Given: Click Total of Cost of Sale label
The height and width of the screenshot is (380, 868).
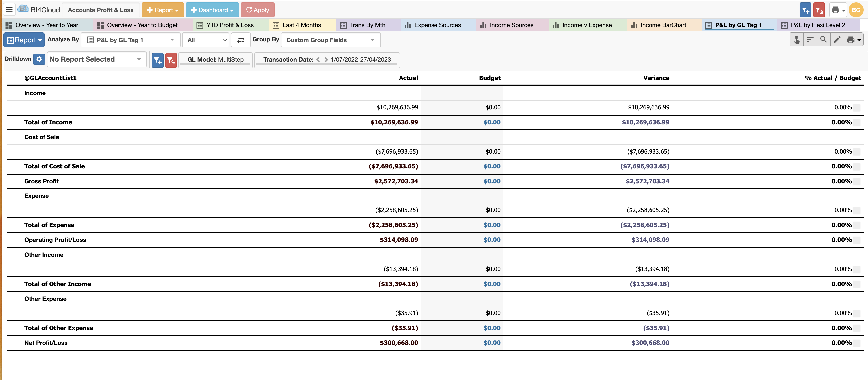Looking at the screenshot, I should (55, 166).
